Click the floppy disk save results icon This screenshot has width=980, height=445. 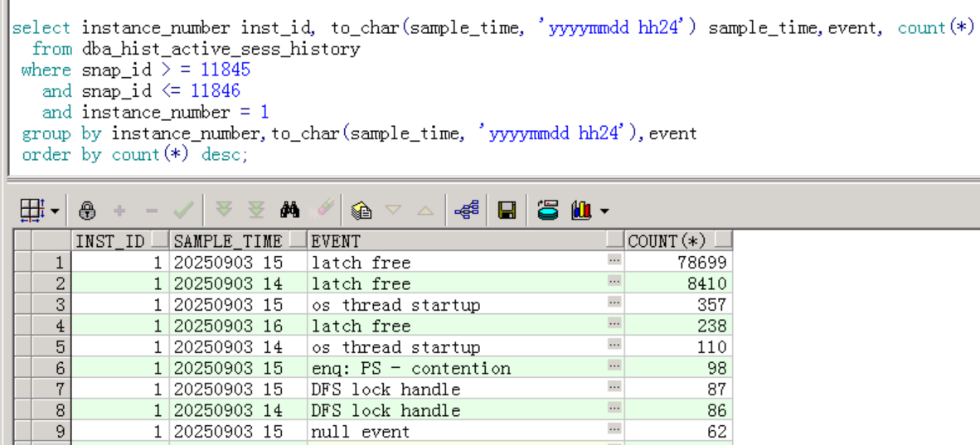click(x=507, y=210)
